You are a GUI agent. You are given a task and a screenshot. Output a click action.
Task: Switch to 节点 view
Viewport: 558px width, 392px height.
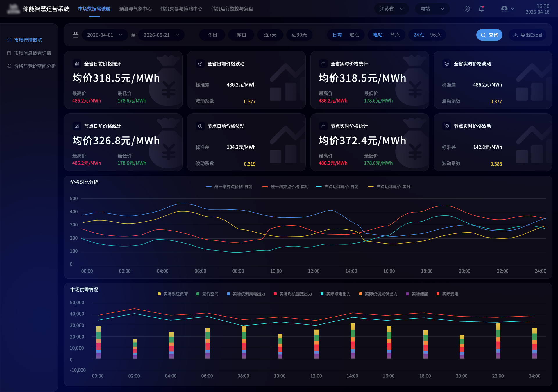click(395, 35)
